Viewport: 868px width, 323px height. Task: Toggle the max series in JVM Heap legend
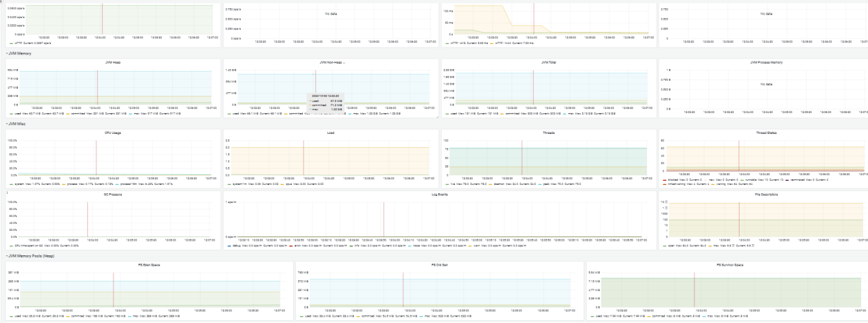(x=137, y=114)
